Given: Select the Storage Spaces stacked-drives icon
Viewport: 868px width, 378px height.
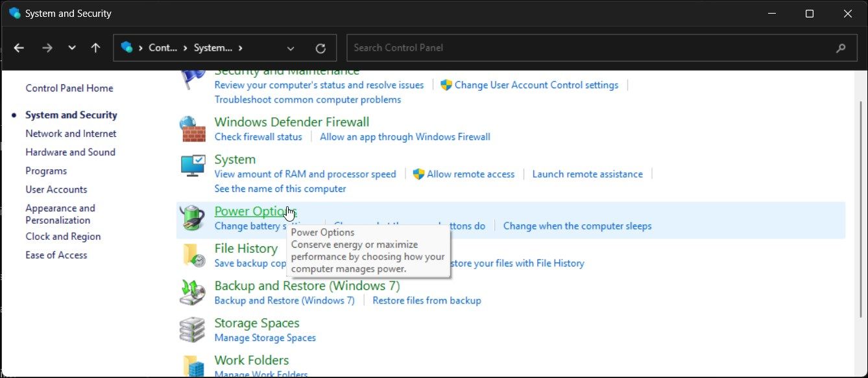Looking at the screenshot, I should click(191, 329).
